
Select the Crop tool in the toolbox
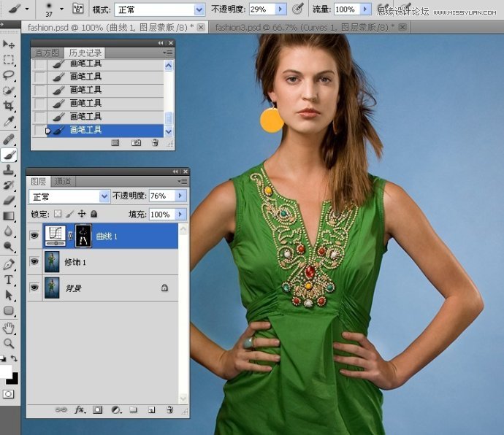[9, 106]
